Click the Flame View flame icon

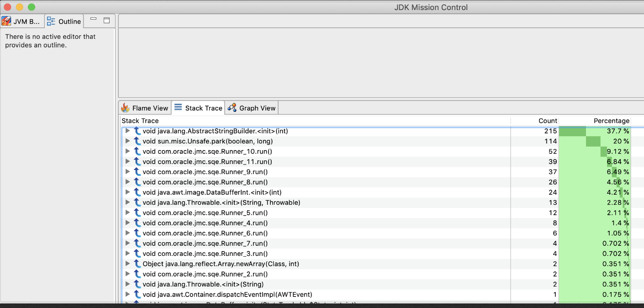click(x=125, y=108)
